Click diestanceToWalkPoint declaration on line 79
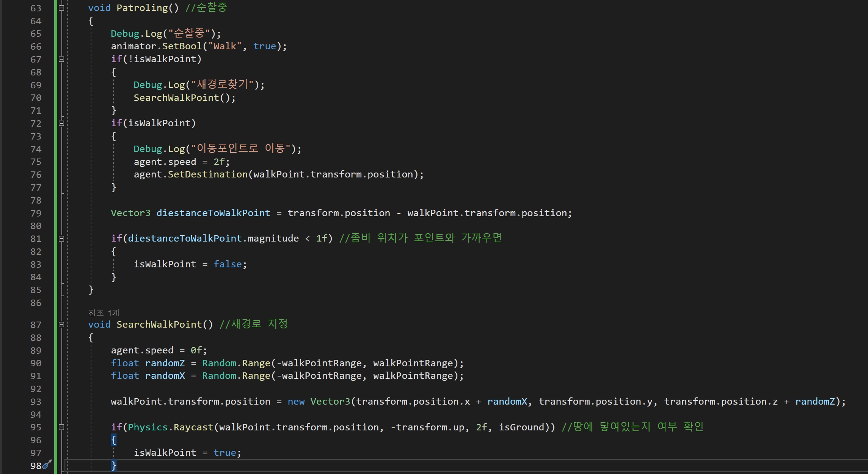 [x=213, y=213]
